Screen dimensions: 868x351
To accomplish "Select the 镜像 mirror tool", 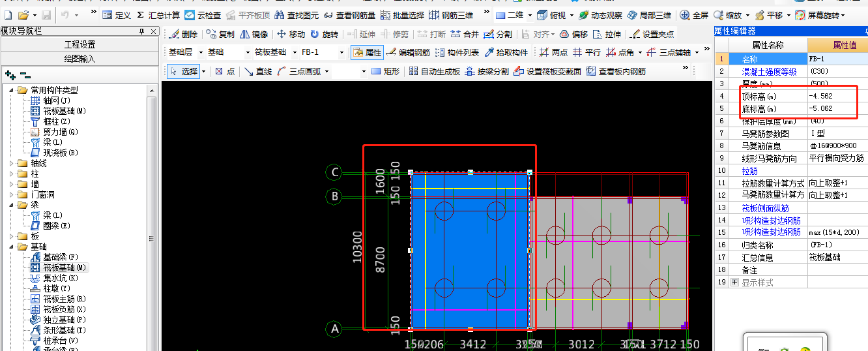I will [254, 35].
